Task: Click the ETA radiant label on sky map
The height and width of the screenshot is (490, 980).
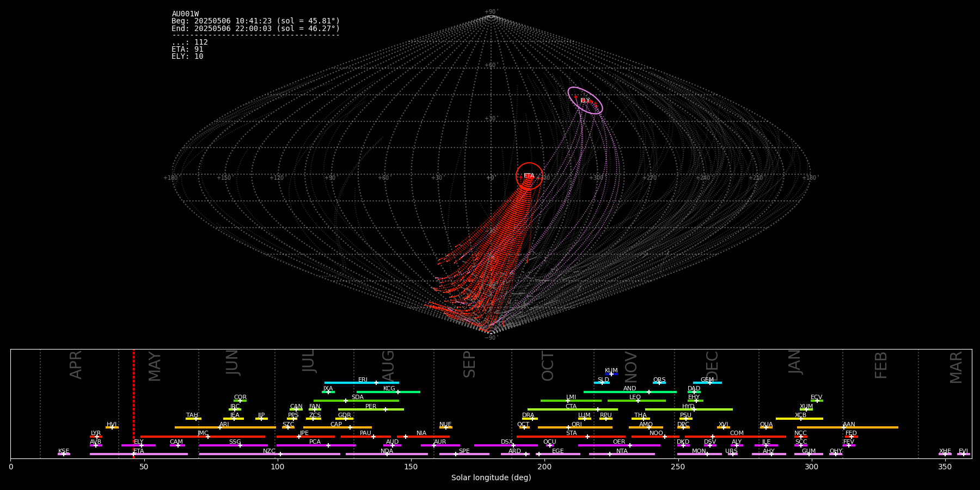Action: pyautogui.click(x=529, y=176)
